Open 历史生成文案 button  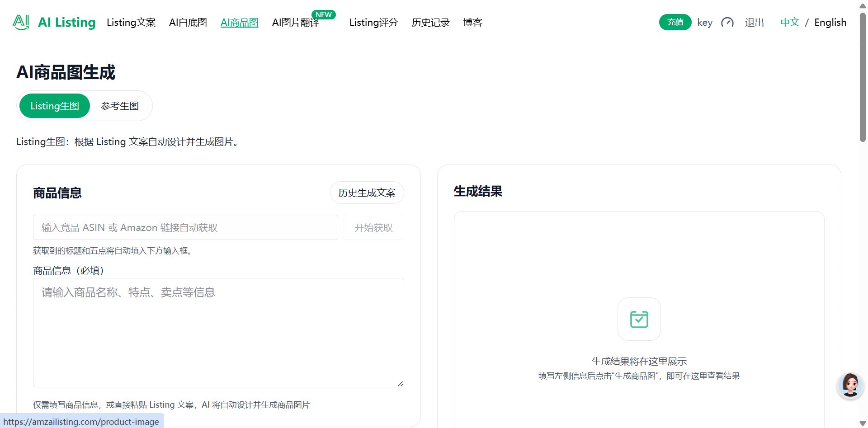[367, 193]
